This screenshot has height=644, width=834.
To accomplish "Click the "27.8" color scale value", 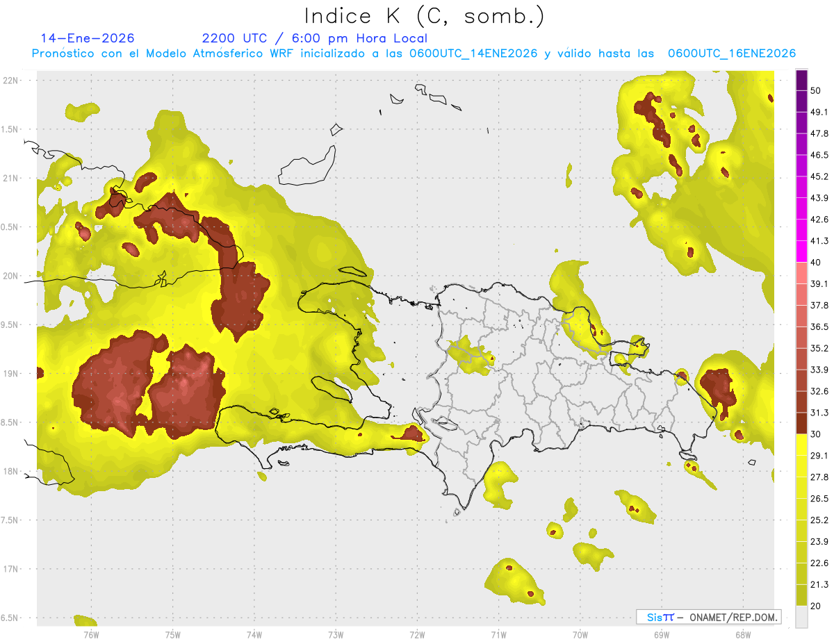I will click(x=820, y=477).
